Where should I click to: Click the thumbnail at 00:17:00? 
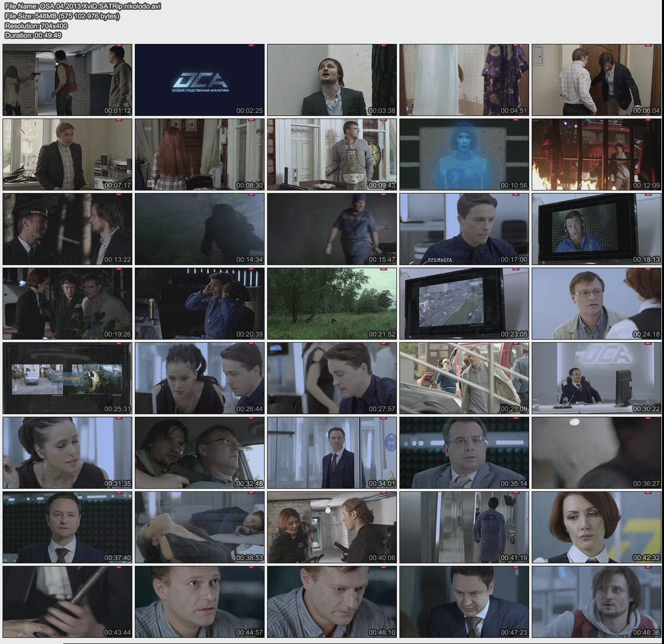pyautogui.click(x=464, y=229)
